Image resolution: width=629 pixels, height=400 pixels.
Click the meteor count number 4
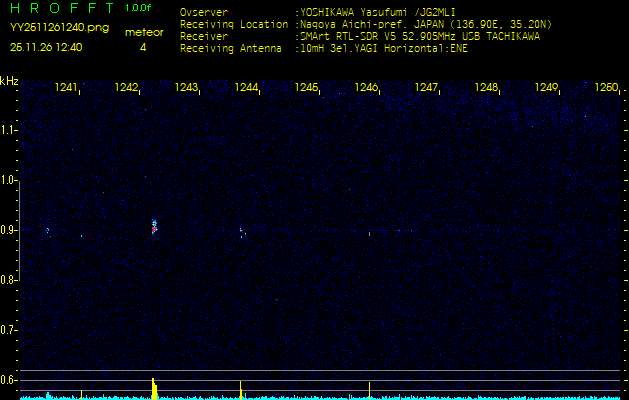[x=143, y=46]
